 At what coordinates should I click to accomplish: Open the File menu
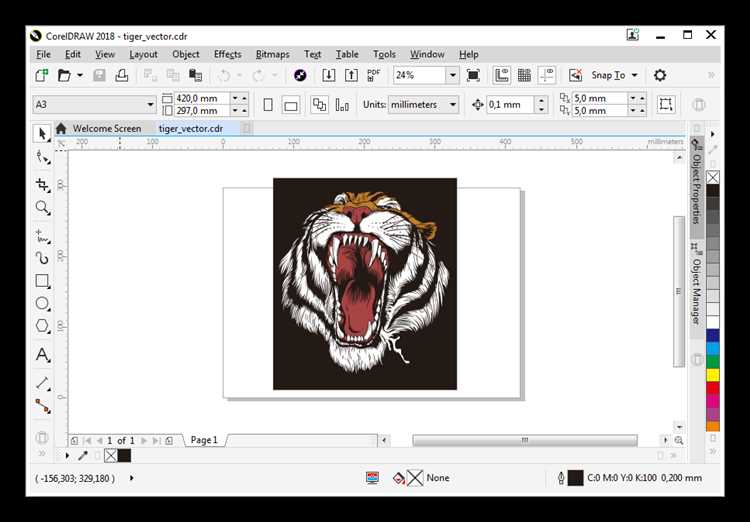click(43, 55)
